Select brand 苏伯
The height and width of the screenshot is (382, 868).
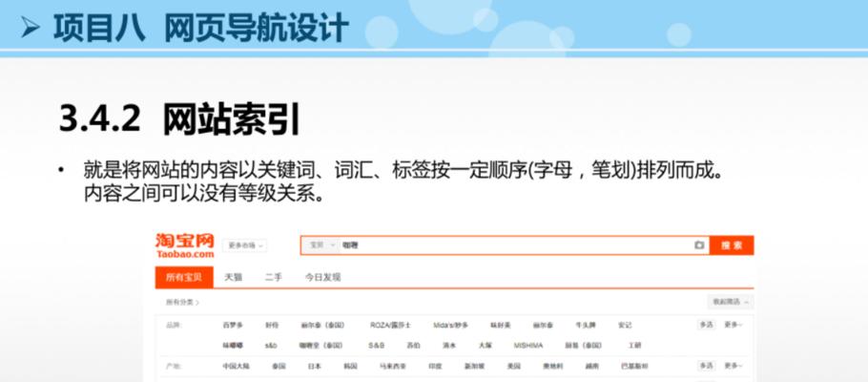413,346
